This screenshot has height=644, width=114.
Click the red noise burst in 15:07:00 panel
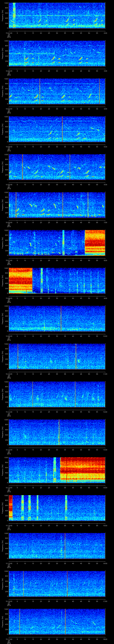pos(95,243)
